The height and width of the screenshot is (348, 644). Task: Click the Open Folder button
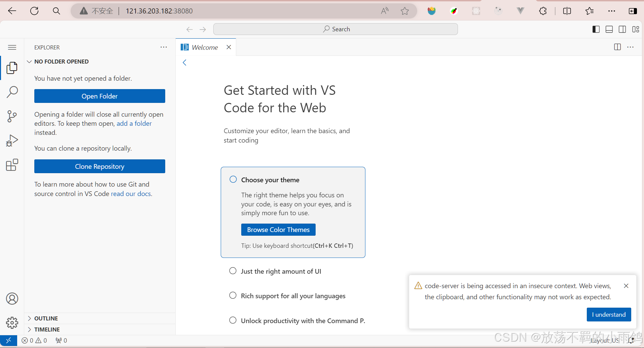pyautogui.click(x=100, y=96)
